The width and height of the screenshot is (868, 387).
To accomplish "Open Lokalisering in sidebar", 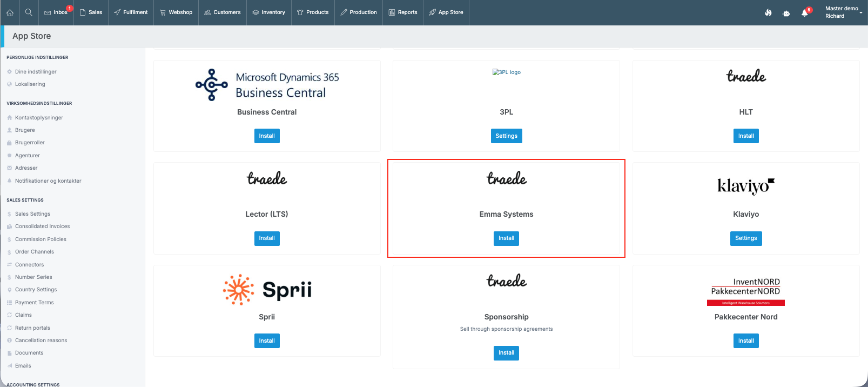I will (30, 84).
